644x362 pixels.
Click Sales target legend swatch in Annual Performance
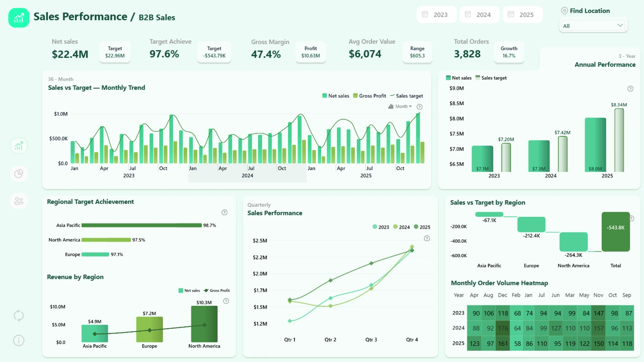(x=478, y=78)
